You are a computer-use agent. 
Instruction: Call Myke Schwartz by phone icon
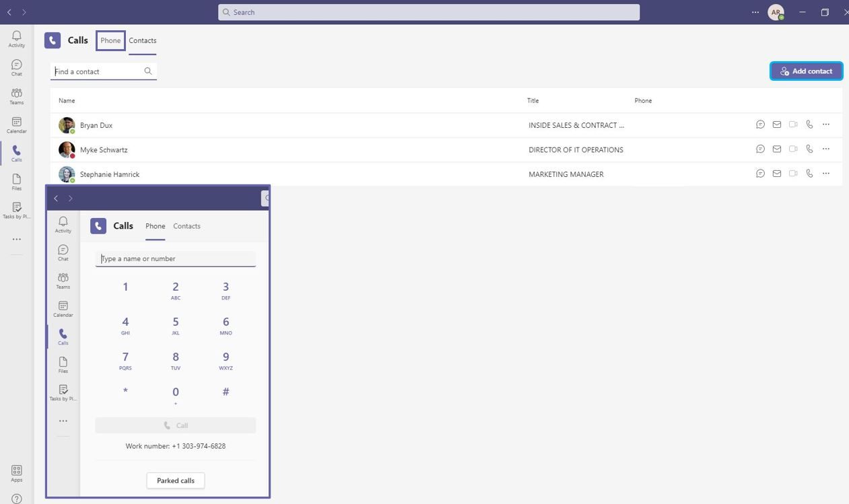click(x=809, y=149)
